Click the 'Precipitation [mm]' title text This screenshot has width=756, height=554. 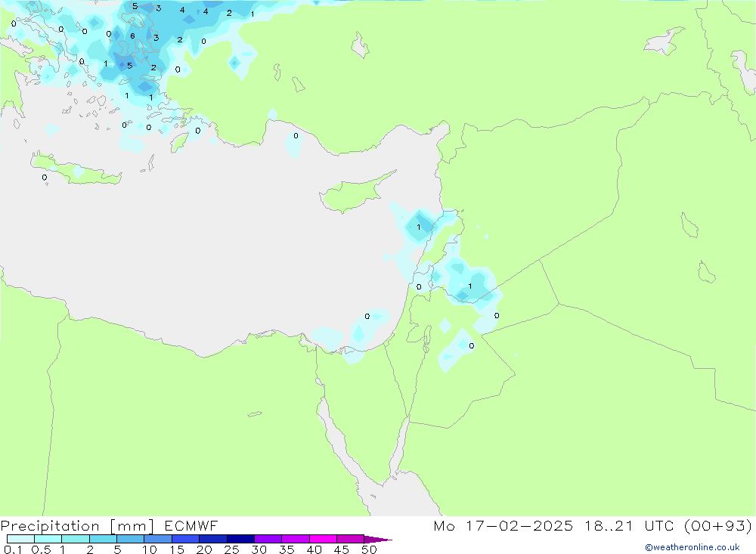tap(77, 526)
